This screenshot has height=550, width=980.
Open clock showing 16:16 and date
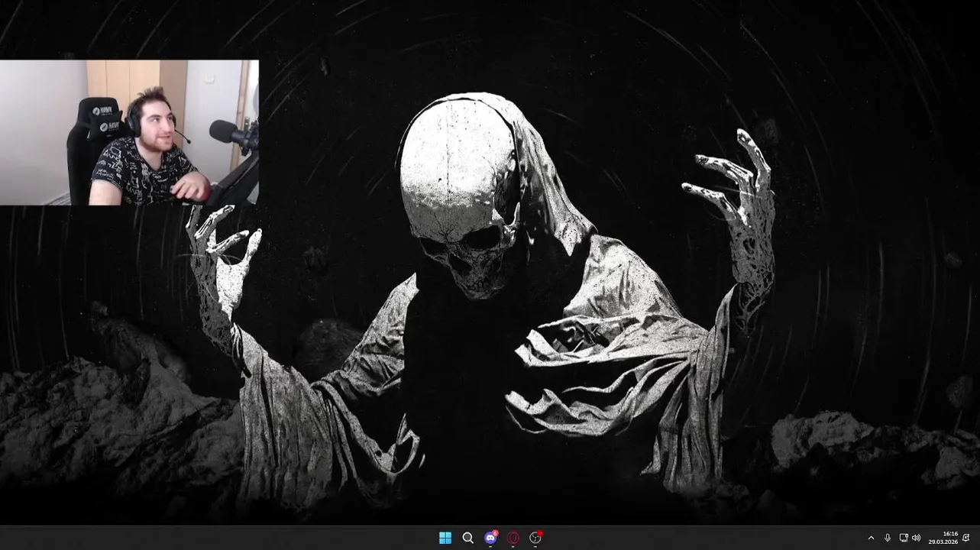tap(943, 538)
